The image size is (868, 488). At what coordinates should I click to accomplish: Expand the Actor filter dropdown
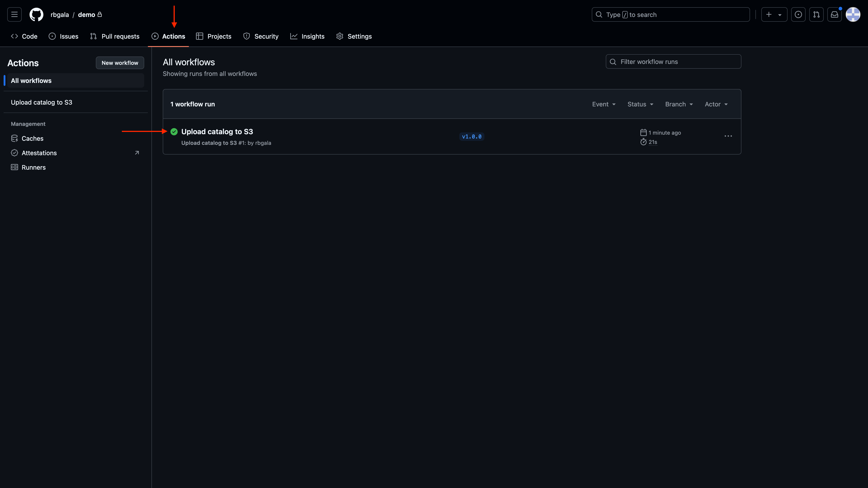point(716,104)
